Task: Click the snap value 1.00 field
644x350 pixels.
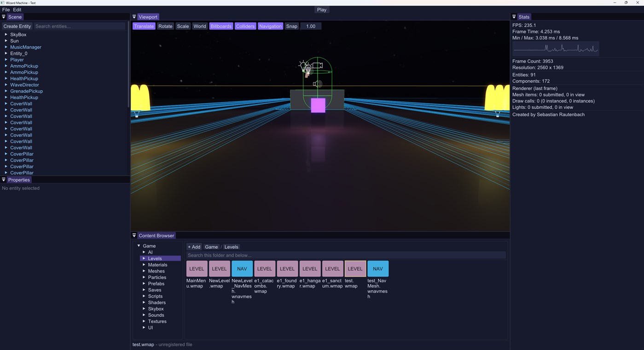Action: point(311,26)
